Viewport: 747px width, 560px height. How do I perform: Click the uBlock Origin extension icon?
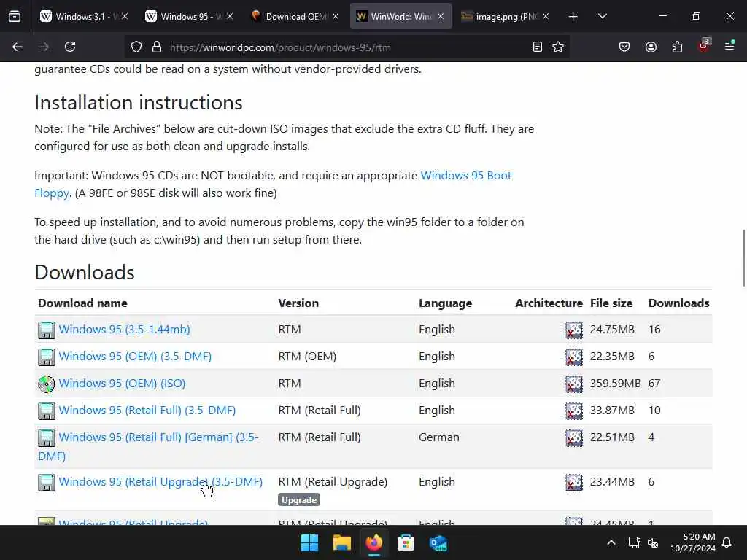click(x=704, y=46)
